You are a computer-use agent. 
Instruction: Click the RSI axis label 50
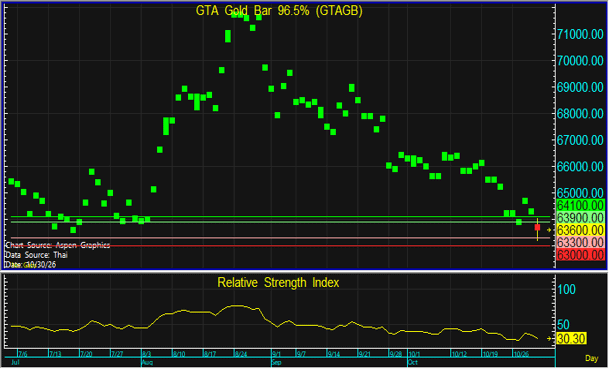tap(563, 325)
